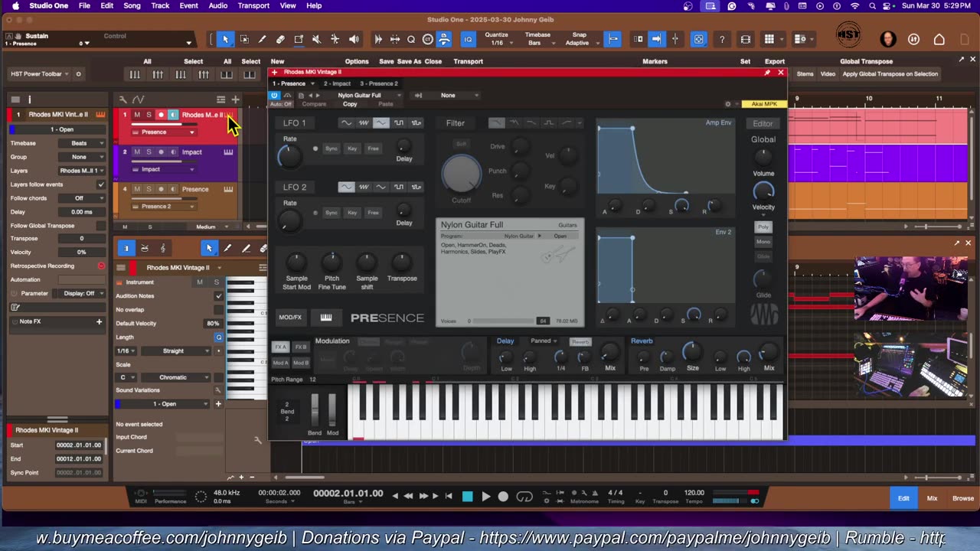The image size is (980, 551).
Task: Open the Audio menu
Action: (218, 5)
